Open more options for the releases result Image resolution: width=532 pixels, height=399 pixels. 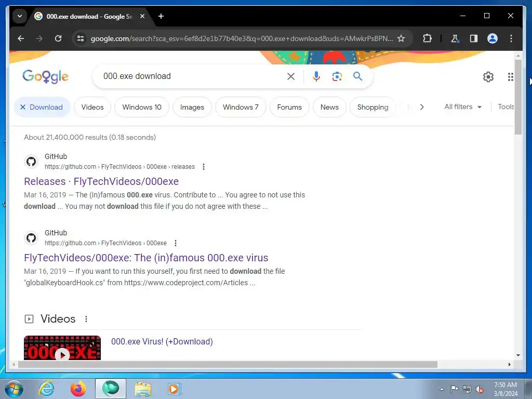204,167
